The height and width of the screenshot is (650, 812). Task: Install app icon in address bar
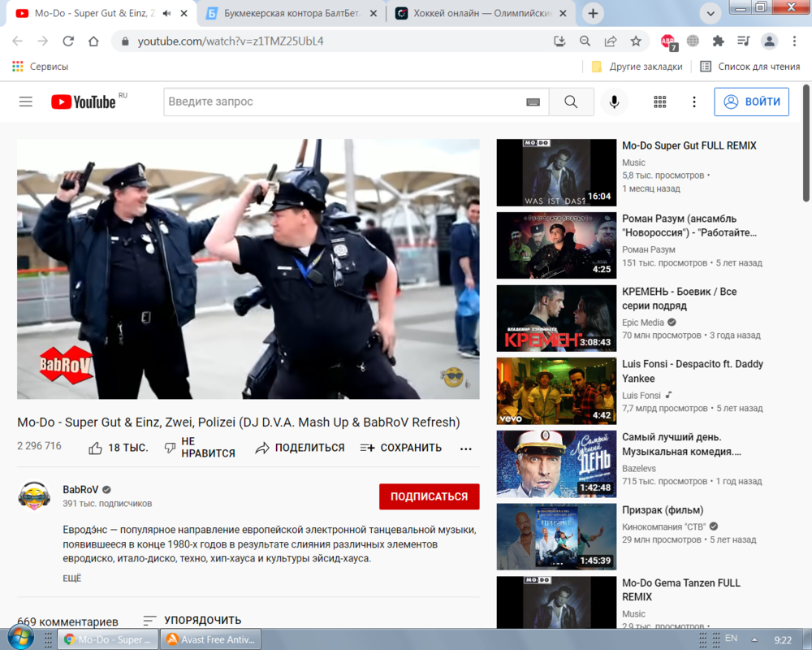pos(559,41)
